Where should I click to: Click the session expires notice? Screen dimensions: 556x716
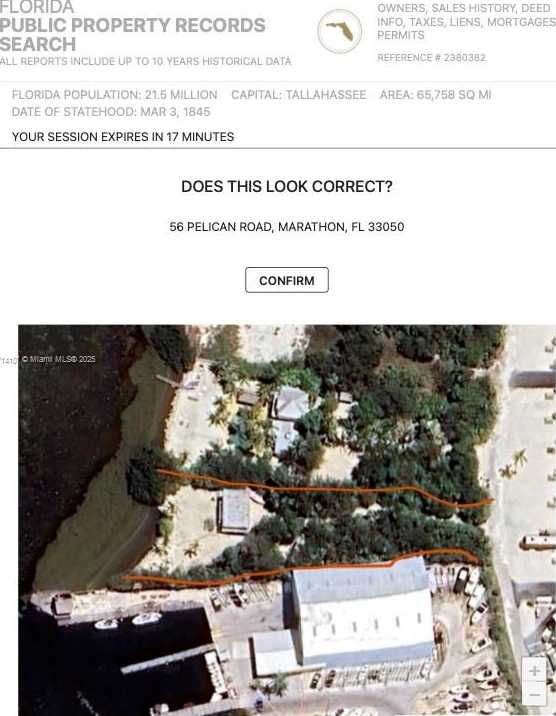click(x=123, y=137)
